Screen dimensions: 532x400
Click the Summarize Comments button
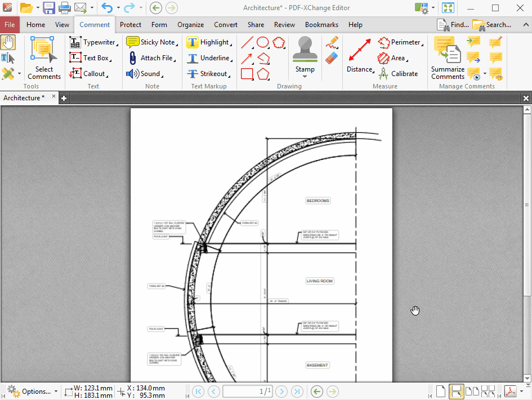(x=448, y=59)
